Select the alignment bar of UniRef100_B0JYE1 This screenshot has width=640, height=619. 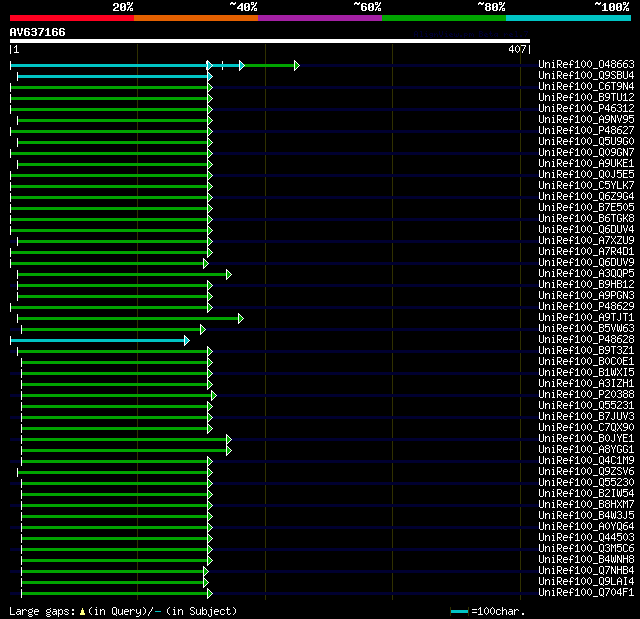click(x=127, y=439)
